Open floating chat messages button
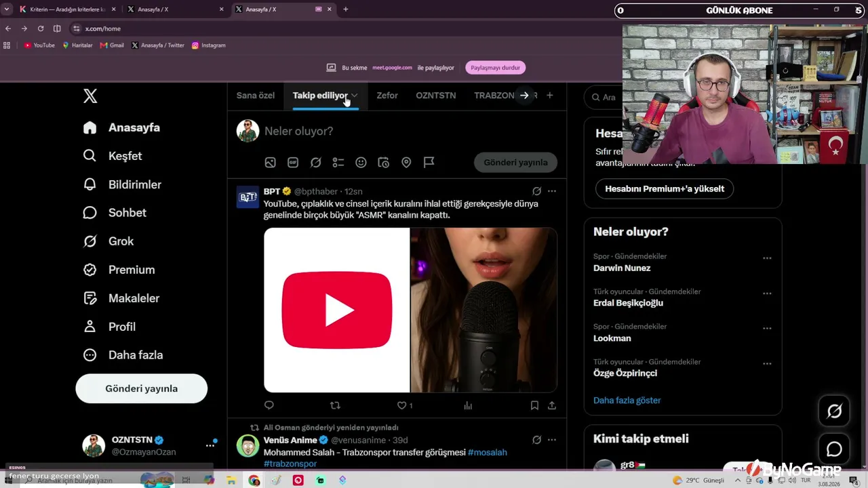The image size is (868, 488). (x=834, y=449)
